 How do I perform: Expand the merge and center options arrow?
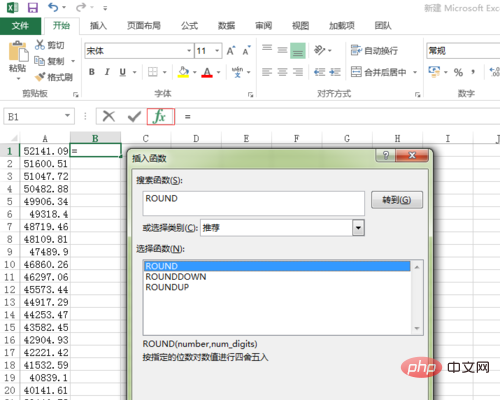(415, 72)
